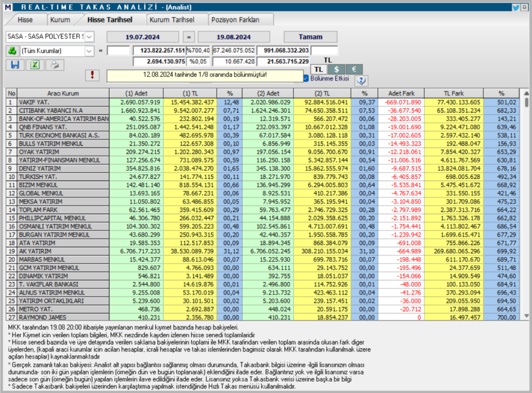Open the Kurum Tarihsel tab
The image size is (532, 393).
(x=172, y=20)
